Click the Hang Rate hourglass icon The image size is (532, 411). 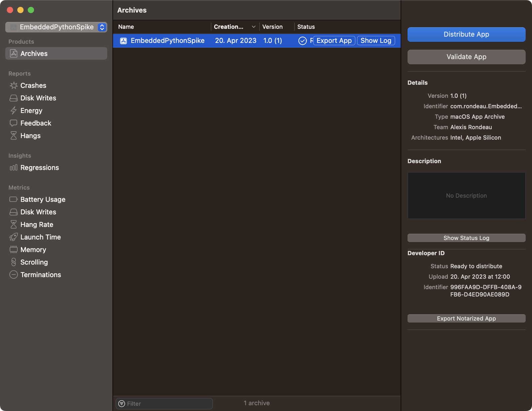14,225
